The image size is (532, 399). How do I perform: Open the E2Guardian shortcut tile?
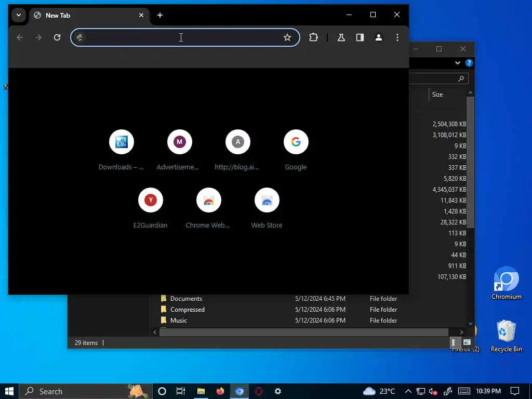(x=150, y=208)
